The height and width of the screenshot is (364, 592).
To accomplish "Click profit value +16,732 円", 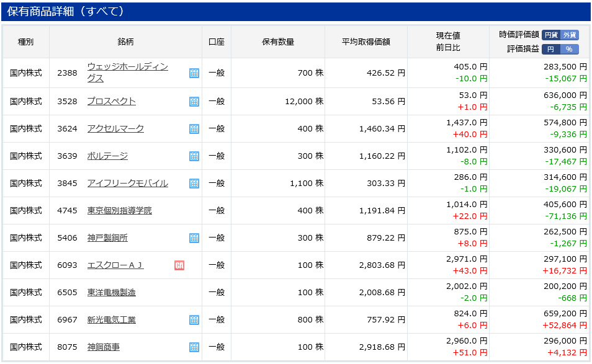I will 565,271.
